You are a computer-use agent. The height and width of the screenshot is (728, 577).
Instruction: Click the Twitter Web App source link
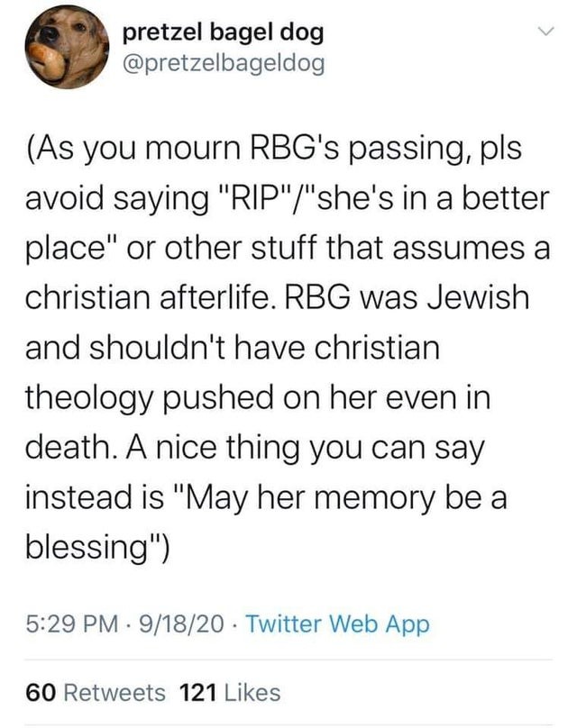coord(337,623)
